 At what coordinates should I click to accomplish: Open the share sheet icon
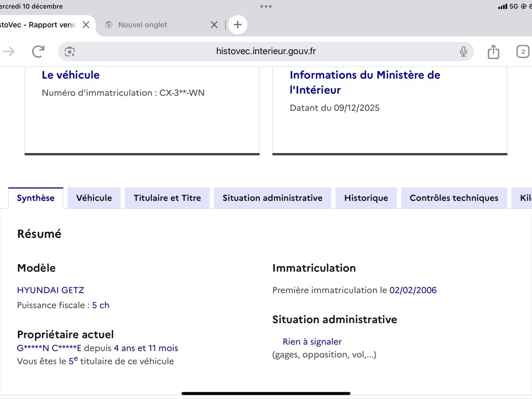(x=493, y=51)
